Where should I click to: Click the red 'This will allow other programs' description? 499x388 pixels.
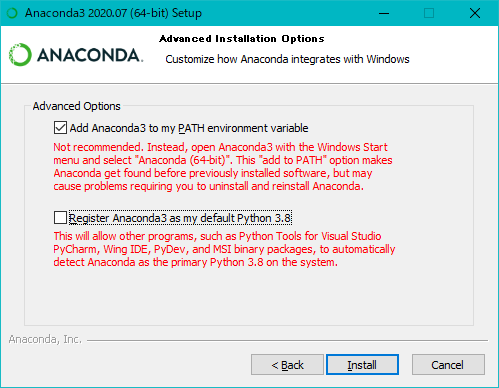(224, 249)
